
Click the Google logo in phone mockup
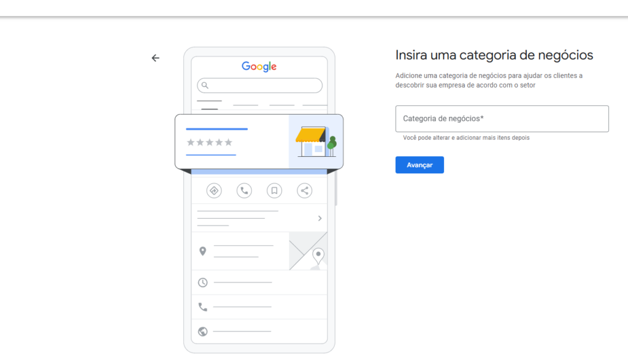pos(259,67)
